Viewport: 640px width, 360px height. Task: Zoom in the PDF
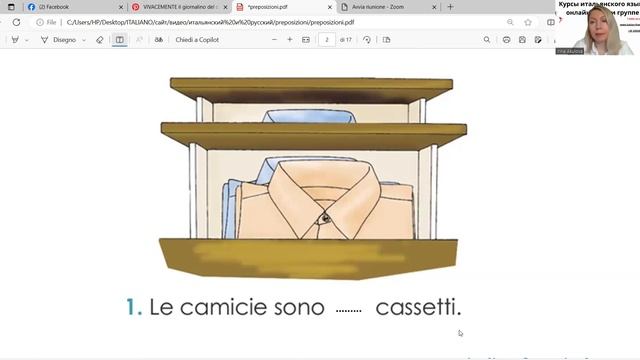pyautogui.click(x=290, y=40)
